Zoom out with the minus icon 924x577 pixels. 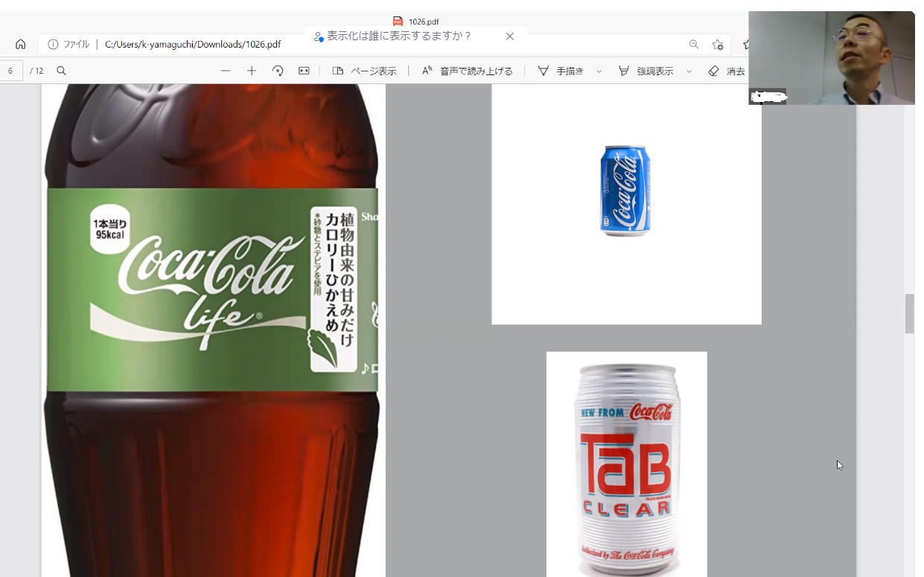coord(226,71)
